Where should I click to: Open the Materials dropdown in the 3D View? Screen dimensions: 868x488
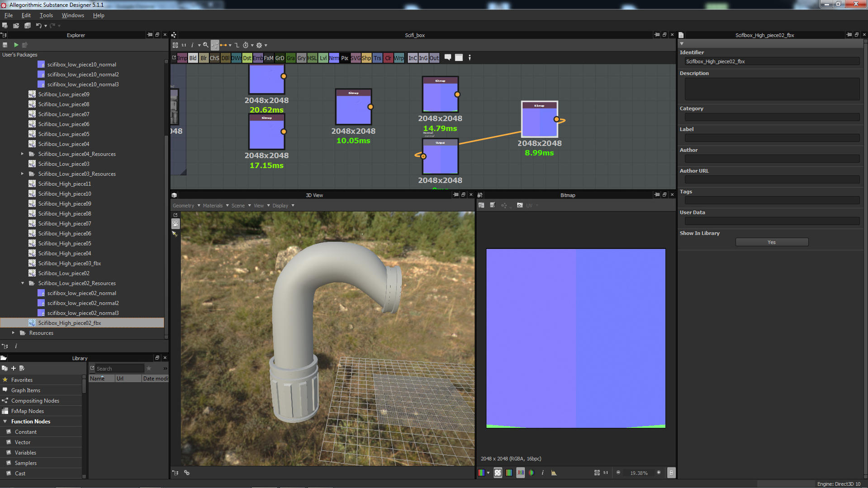coord(213,205)
